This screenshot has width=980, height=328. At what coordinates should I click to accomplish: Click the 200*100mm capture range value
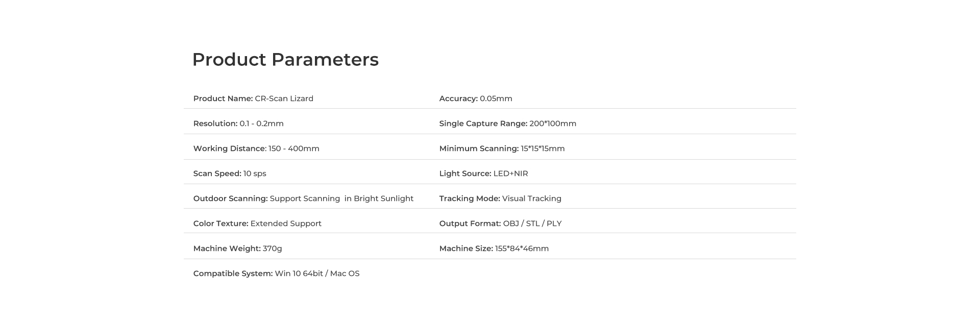tap(552, 123)
